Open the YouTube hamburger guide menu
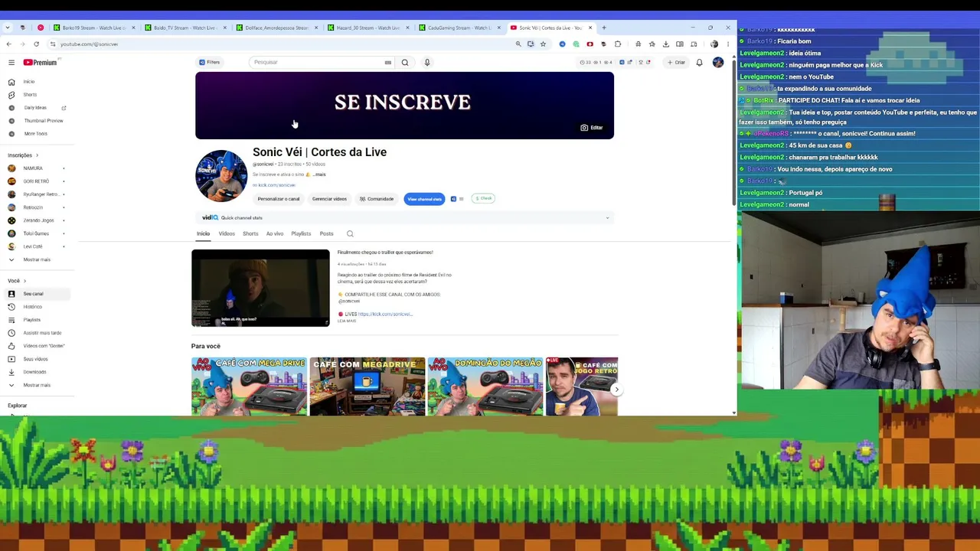The image size is (980, 551). tap(11, 62)
